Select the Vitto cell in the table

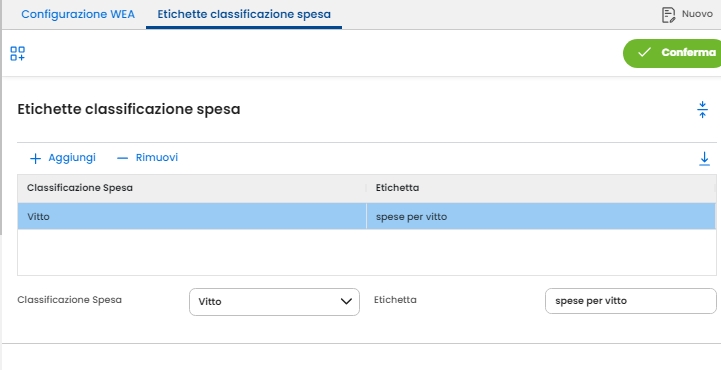click(x=192, y=216)
